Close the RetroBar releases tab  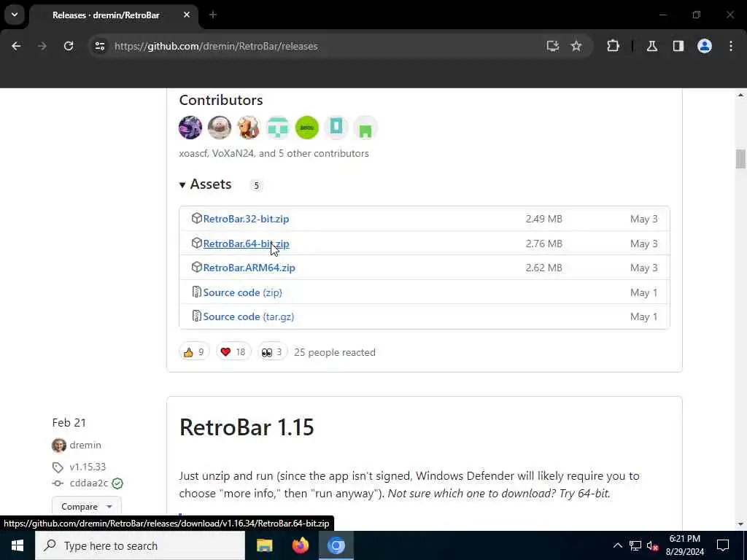click(187, 15)
